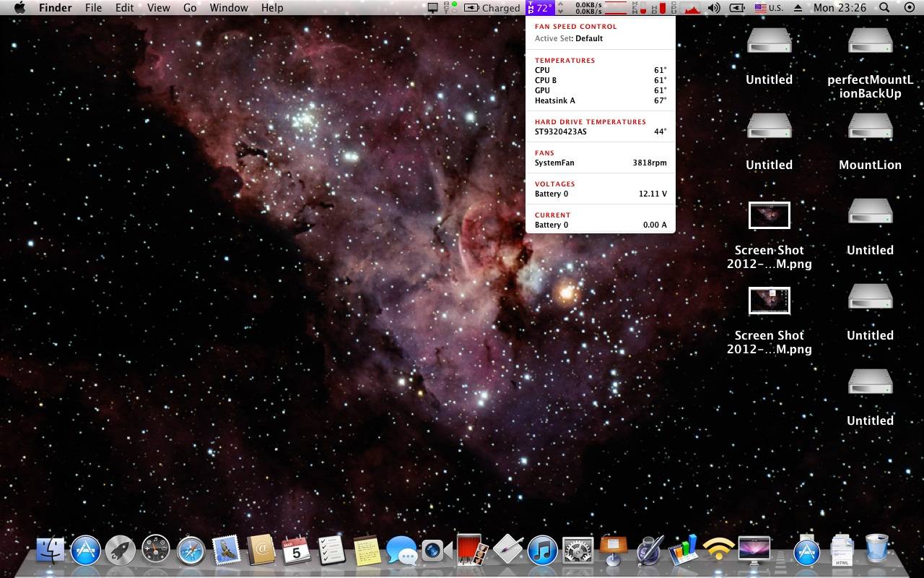
Task: Open Spotlight search magnifying glass
Action: coord(884,8)
